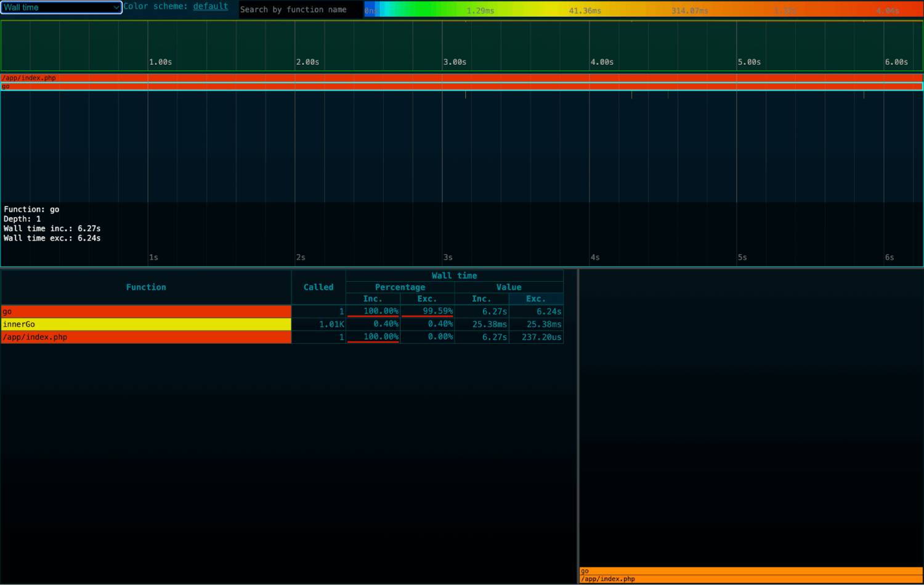Select the /app/index.php row in the function table
924x585 pixels.
(x=146, y=337)
